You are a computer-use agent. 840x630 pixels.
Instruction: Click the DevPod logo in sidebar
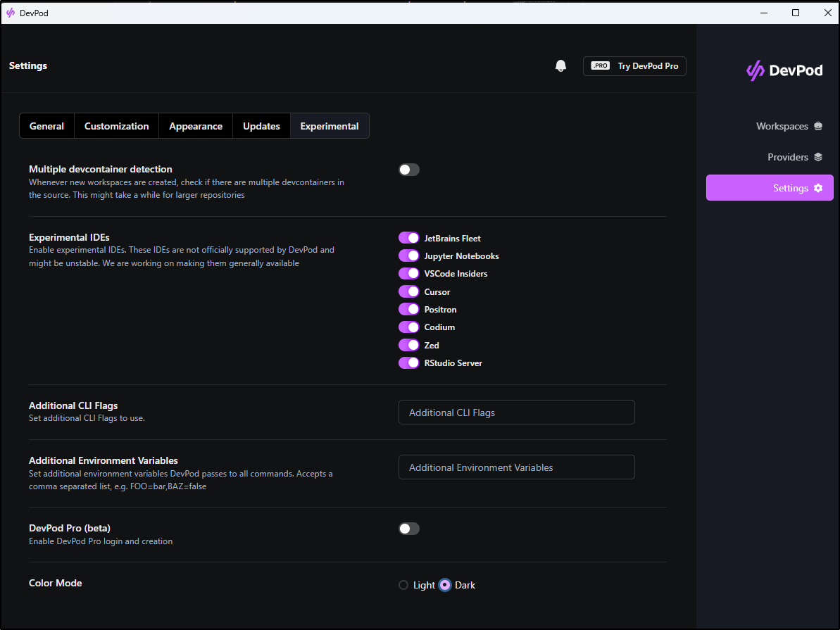[784, 70]
